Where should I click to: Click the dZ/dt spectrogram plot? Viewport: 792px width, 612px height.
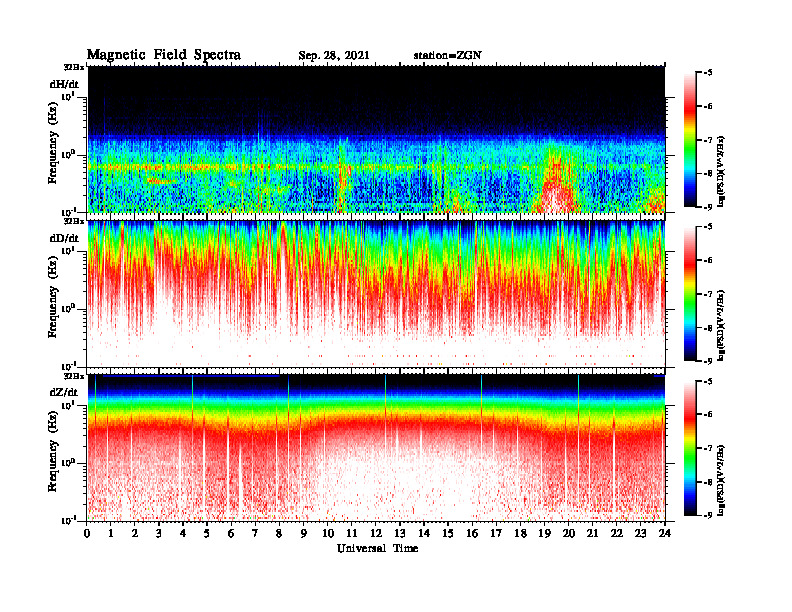click(x=376, y=448)
